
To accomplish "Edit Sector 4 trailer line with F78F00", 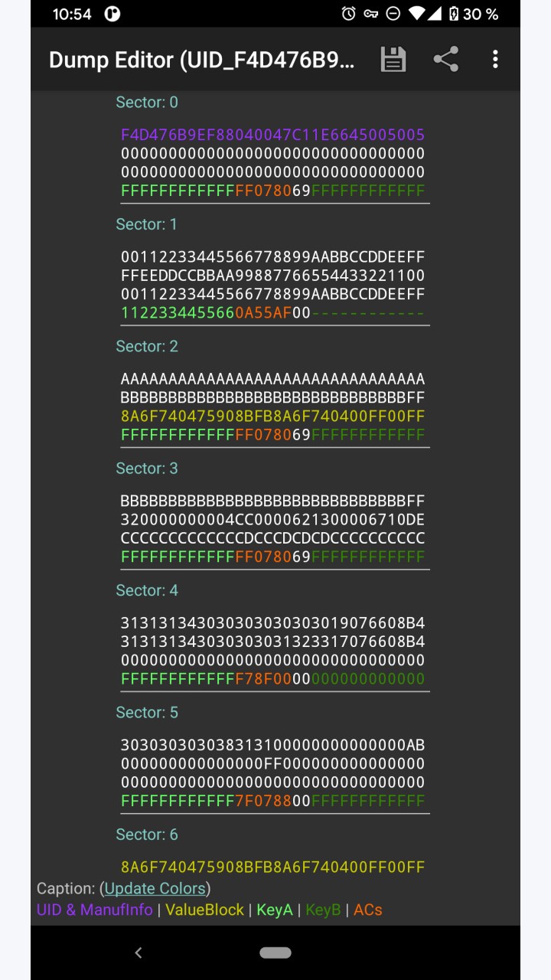I will pyautogui.click(x=273, y=678).
